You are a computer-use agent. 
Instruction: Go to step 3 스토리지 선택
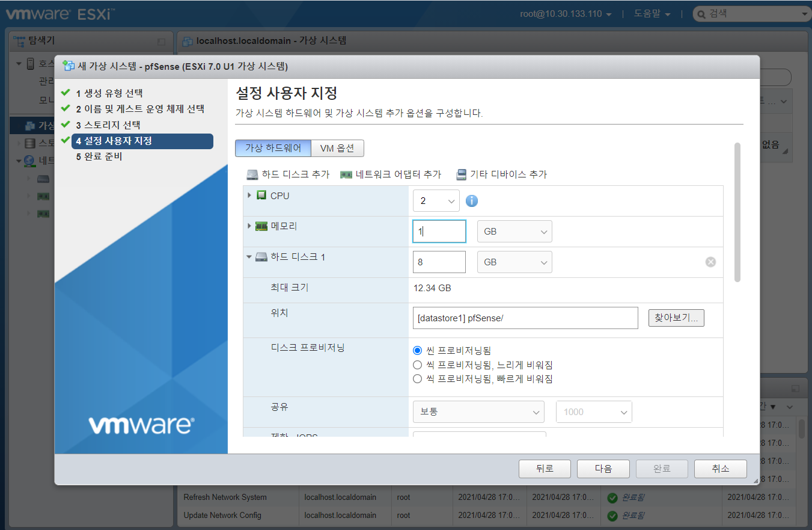(x=108, y=125)
